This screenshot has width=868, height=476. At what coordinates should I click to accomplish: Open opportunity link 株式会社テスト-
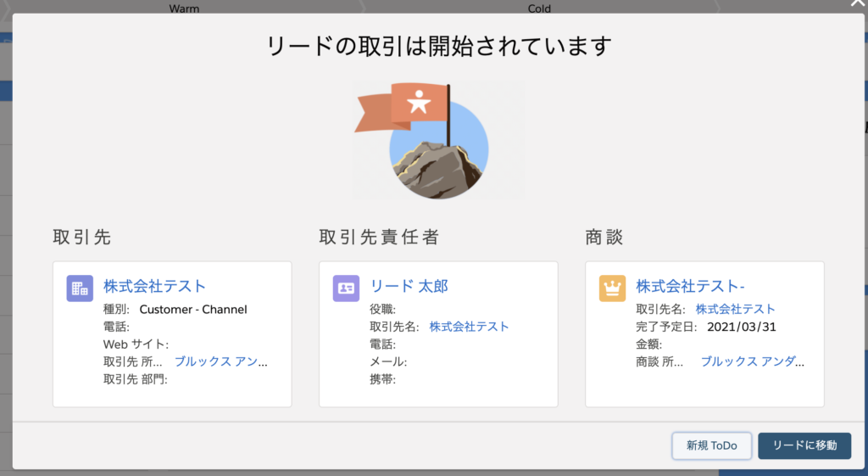[x=690, y=286]
